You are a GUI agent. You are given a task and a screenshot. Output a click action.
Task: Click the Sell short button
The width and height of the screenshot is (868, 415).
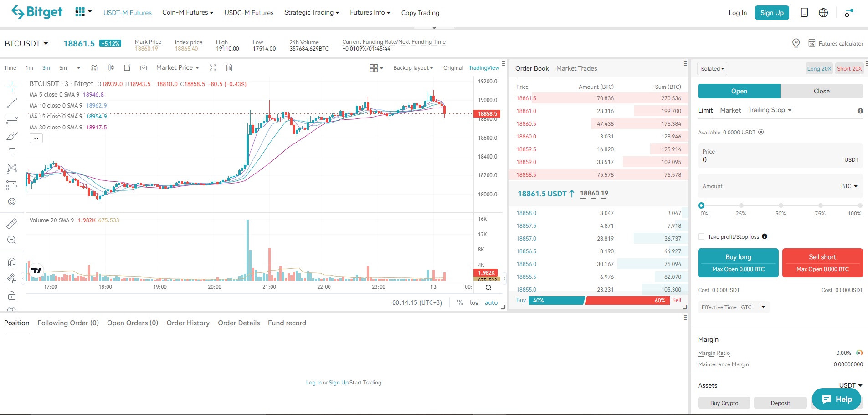822,263
